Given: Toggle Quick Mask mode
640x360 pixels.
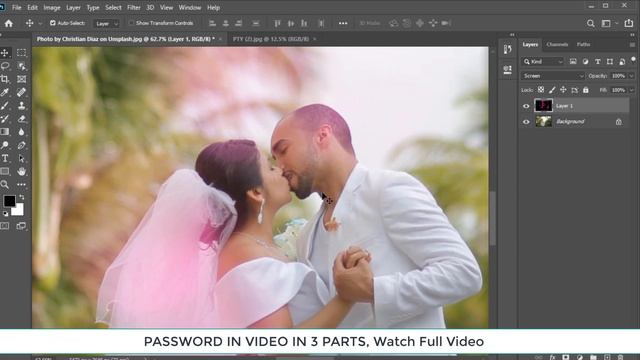Looking at the screenshot, I should pyautogui.click(x=5, y=226).
